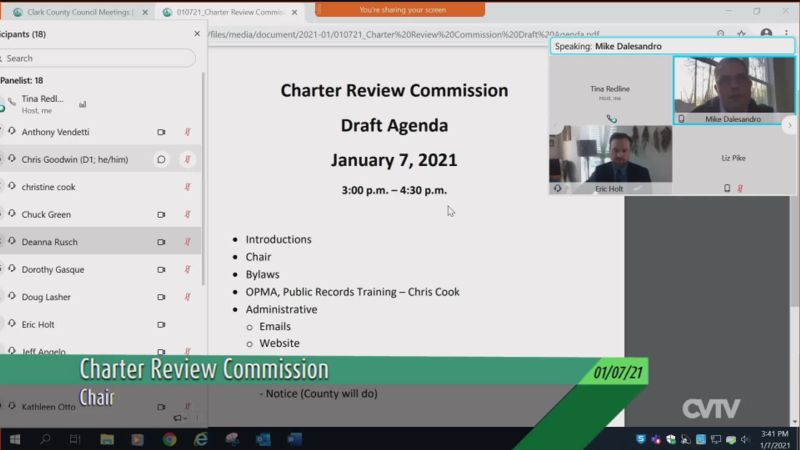This screenshot has height=450, width=800.
Task: Toggle christine cook's muted microphone
Action: pyautogui.click(x=187, y=187)
